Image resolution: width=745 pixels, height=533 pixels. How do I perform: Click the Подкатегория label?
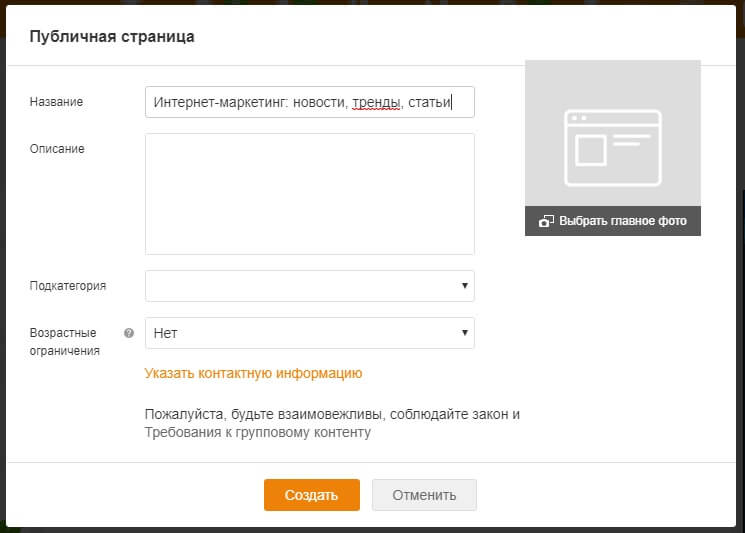click(x=68, y=286)
